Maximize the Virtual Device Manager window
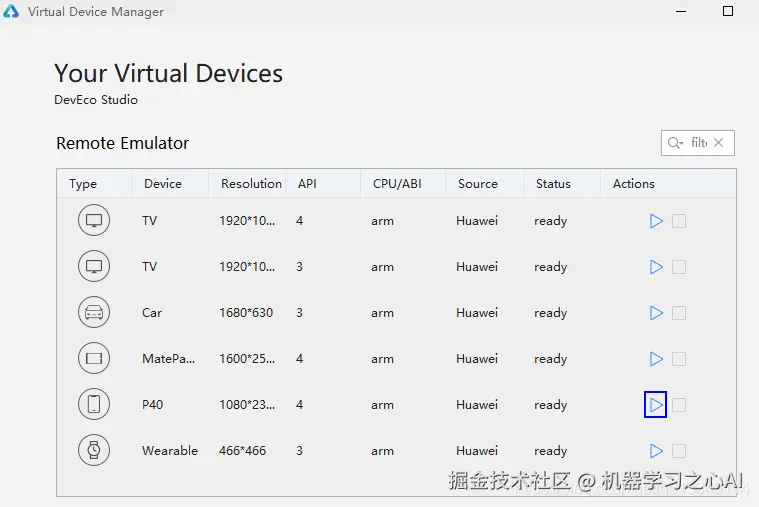 click(x=728, y=11)
